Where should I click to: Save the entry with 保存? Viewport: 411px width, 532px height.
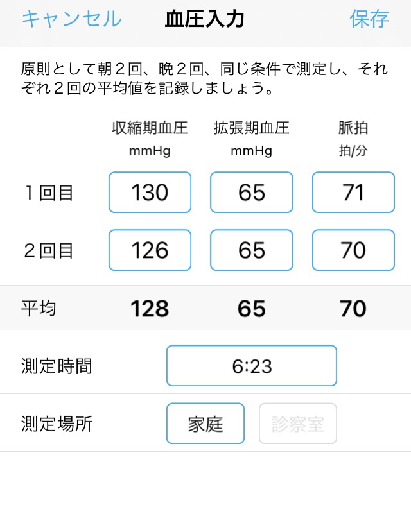coord(369,19)
